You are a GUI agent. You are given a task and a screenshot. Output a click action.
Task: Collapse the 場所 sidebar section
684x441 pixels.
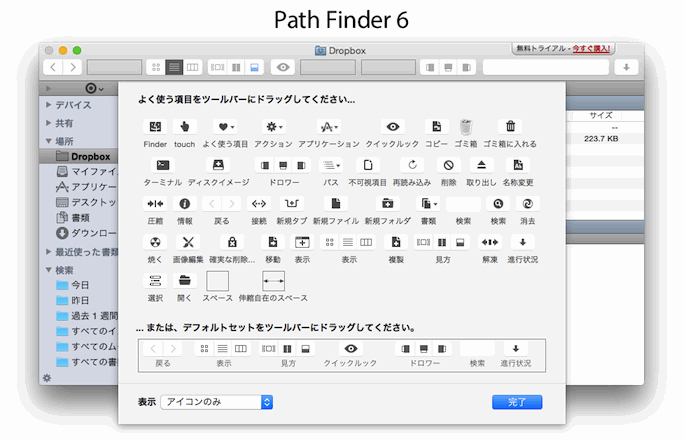click(48, 141)
